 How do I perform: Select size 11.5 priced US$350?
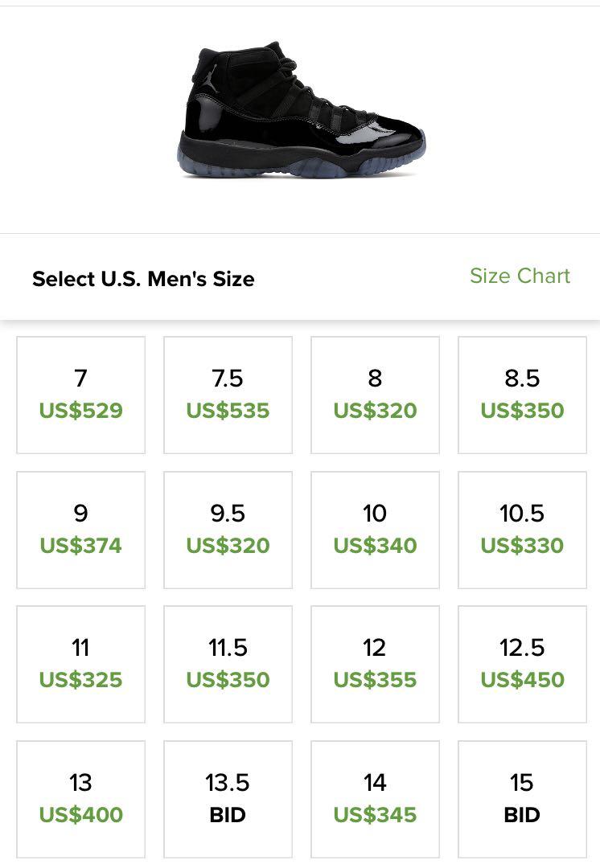(x=228, y=665)
